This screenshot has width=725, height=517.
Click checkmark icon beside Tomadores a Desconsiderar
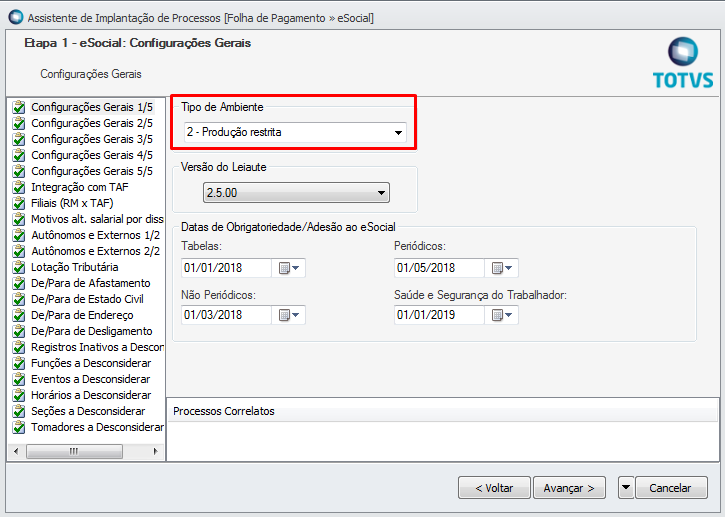coord(19,427)
